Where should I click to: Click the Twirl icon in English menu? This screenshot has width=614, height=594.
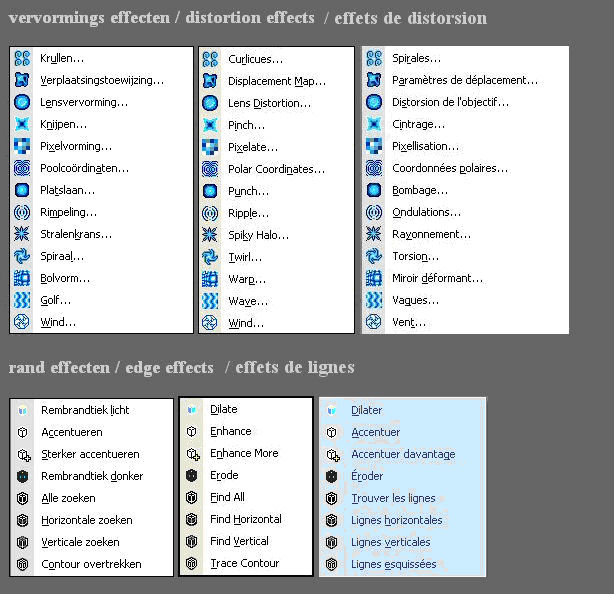210,257
